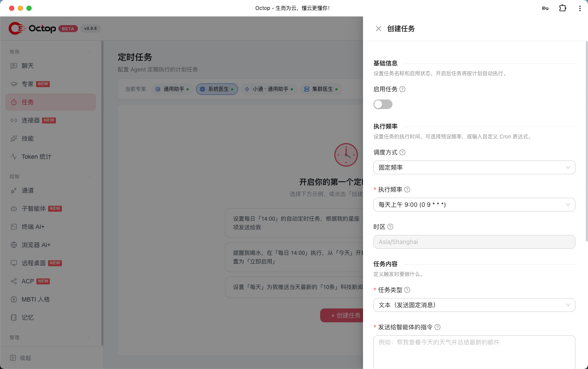Open 浏览器 AI+ sidebar entry
Image resolution: width=588 pixels, height=369 pixels.
(x=51, y=245)
